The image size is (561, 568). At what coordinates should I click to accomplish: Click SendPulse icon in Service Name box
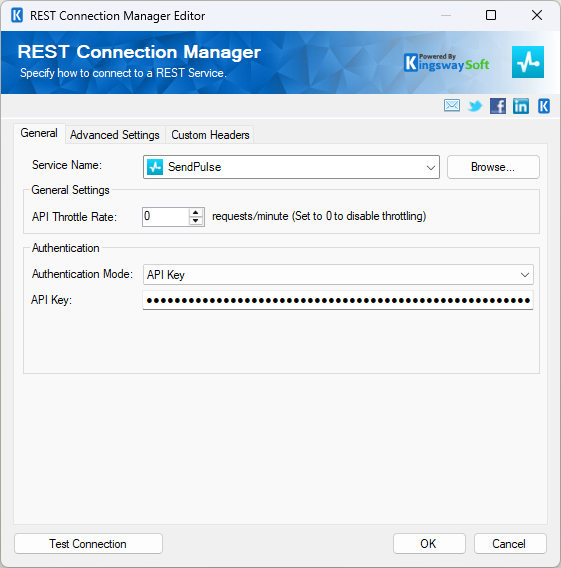(x=155, y=167)
